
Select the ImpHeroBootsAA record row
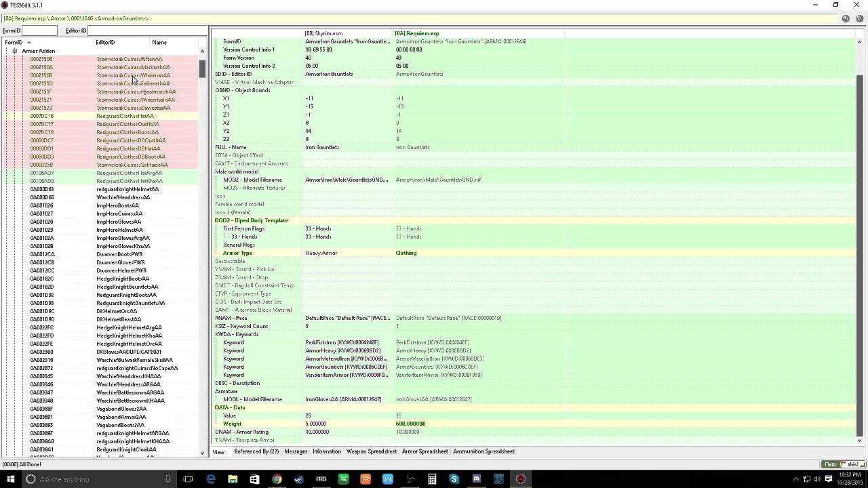point(100,205)
